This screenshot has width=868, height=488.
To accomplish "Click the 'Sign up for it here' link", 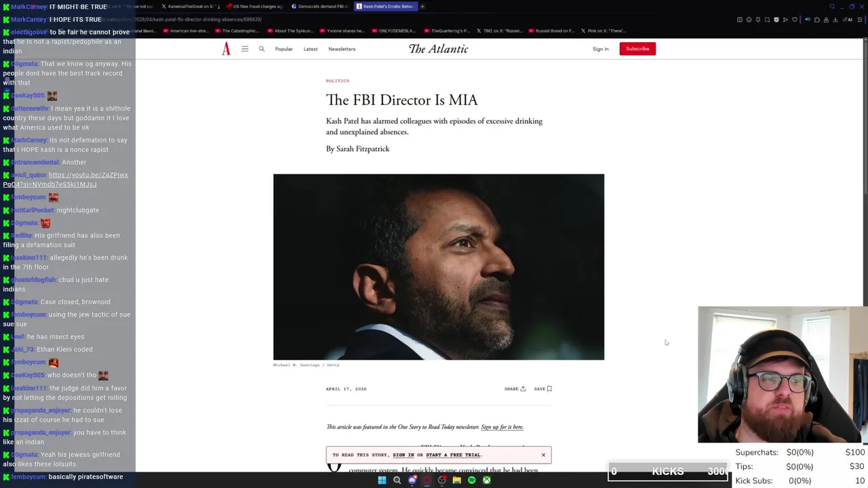I will [x=502, y=427].
